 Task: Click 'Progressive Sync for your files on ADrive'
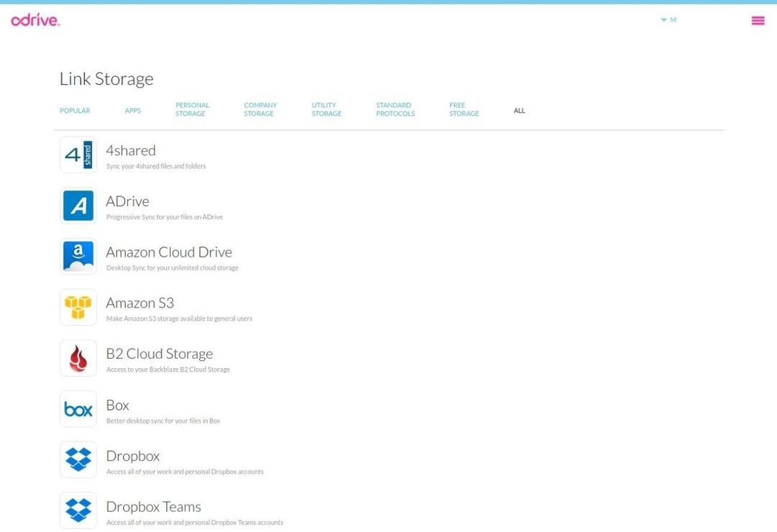point(165,217)
